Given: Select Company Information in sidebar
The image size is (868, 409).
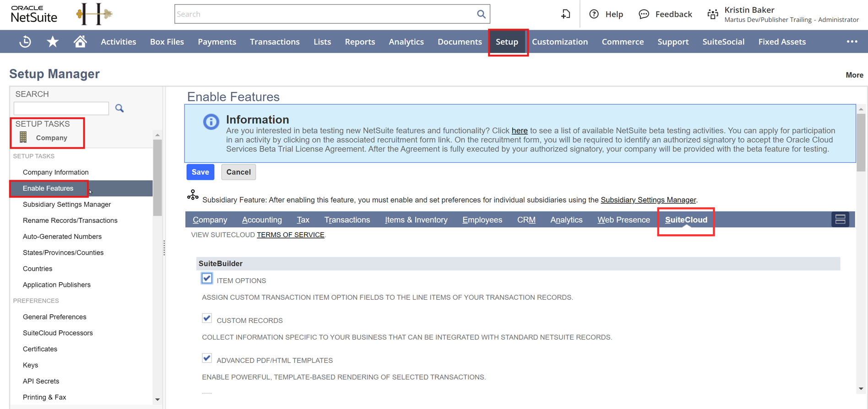Looking at the screenshot, I should click(56, 172).
